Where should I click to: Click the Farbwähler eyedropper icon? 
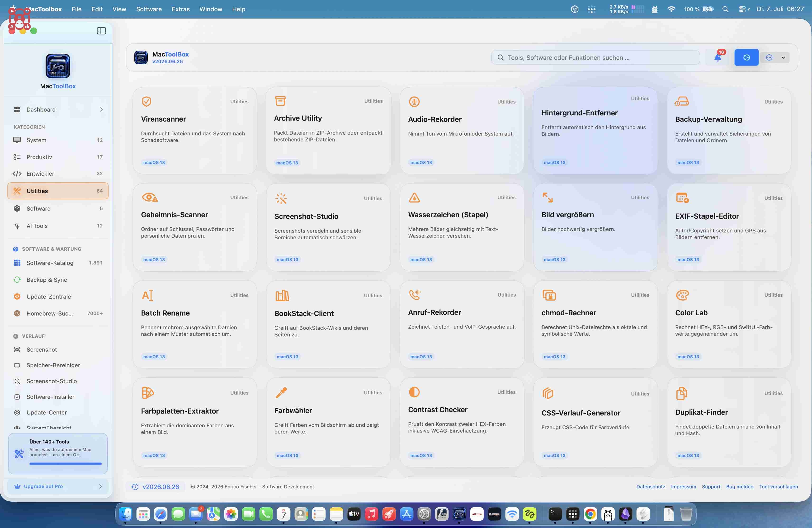[x=281, y=393]
